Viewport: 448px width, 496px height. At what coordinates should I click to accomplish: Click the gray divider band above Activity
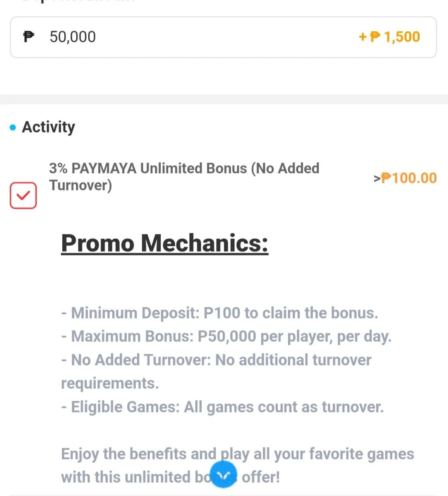[224, 99]
